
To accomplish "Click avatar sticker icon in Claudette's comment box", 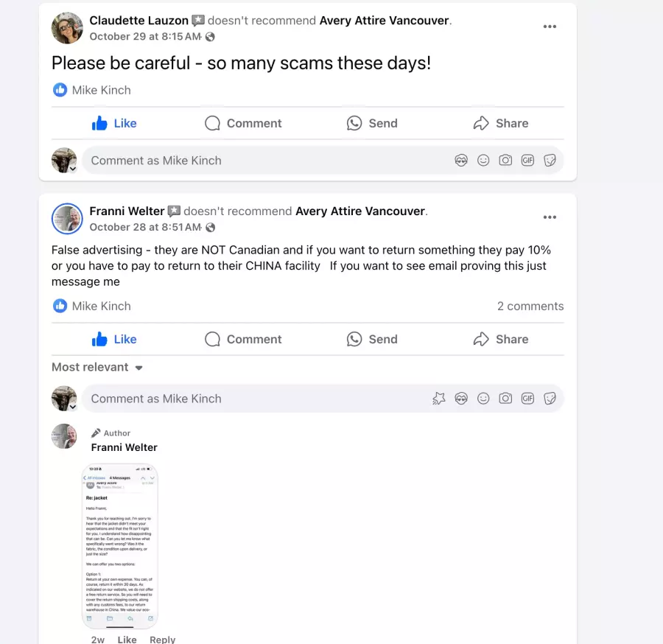I will click(x=461, y=160).
